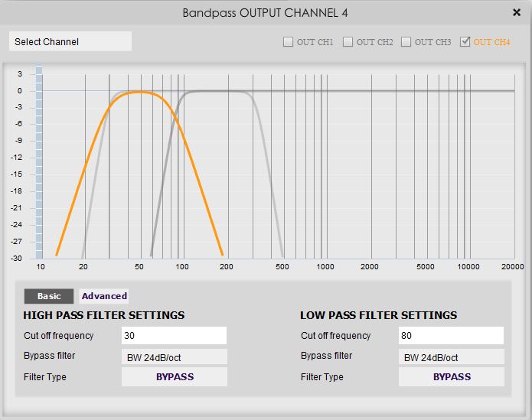Click the HIGH PASS FILTER SETTINGS heading
Screen dimensions: 532x420
[x=104, y=315]
